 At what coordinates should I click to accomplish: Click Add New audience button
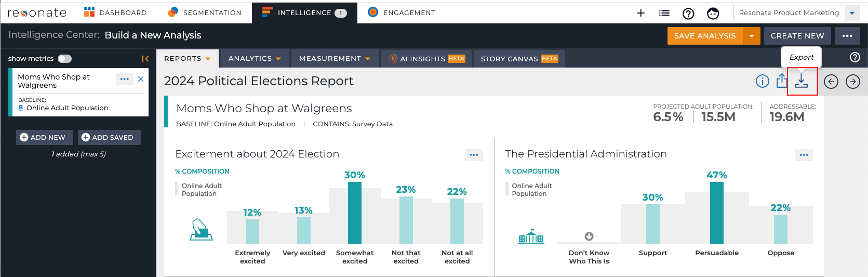click(44, 137)
